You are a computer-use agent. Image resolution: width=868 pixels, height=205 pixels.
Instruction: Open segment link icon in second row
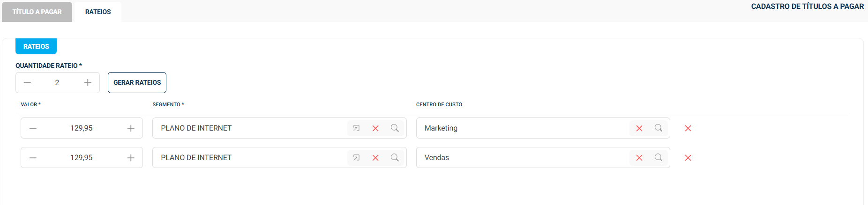click(356, 158)
